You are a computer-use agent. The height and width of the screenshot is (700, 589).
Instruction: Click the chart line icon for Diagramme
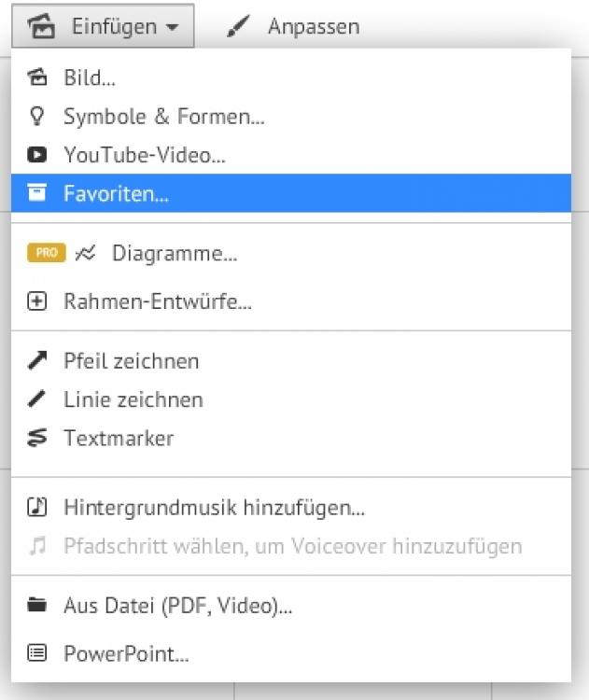86,253
